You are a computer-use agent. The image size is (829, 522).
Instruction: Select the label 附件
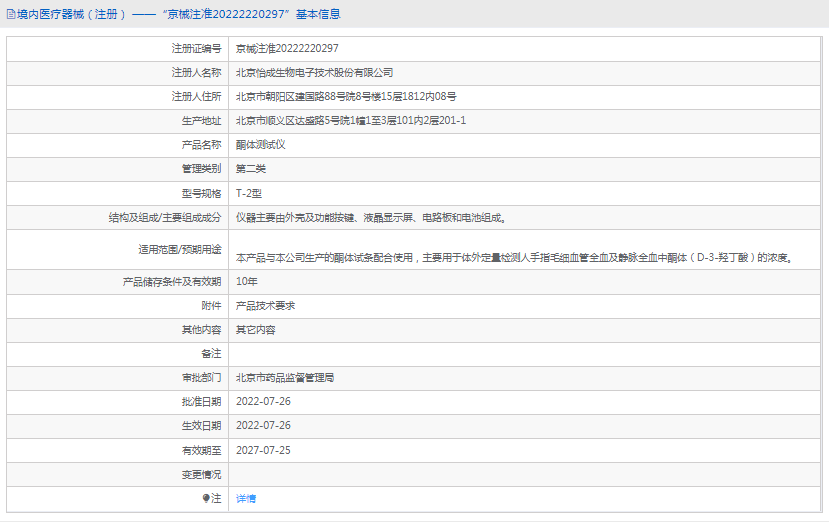[x=211, y=306]
